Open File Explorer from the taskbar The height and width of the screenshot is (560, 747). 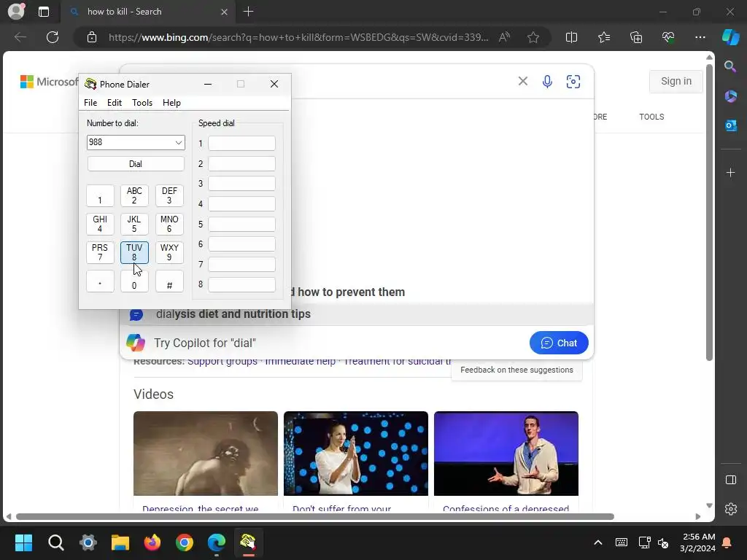pyautogui.click(x=120, y=542)
